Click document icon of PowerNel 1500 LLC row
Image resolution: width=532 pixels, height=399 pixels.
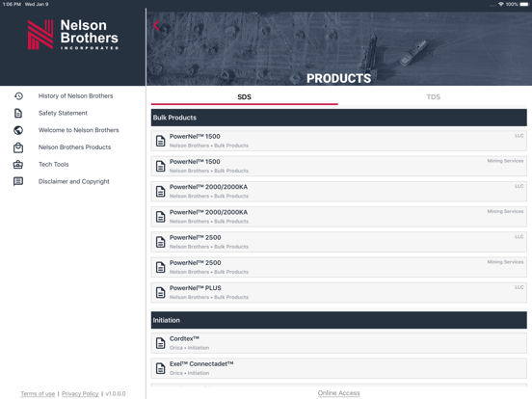click(161, 141)
